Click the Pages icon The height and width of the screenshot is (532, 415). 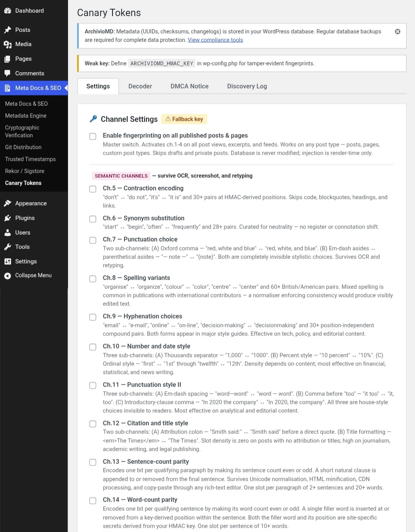[x=7, y=58]
